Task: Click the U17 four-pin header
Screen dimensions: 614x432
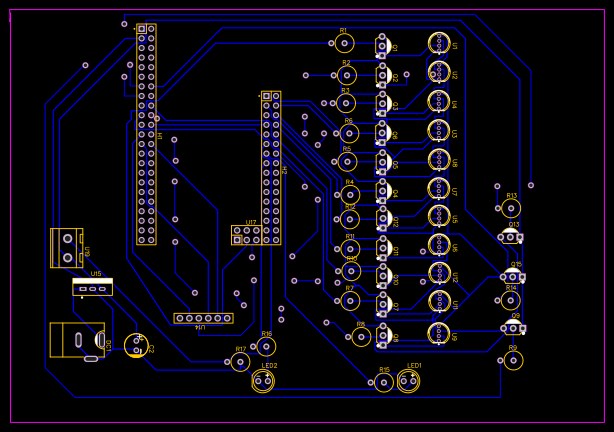Action: [x=247, y=235]
